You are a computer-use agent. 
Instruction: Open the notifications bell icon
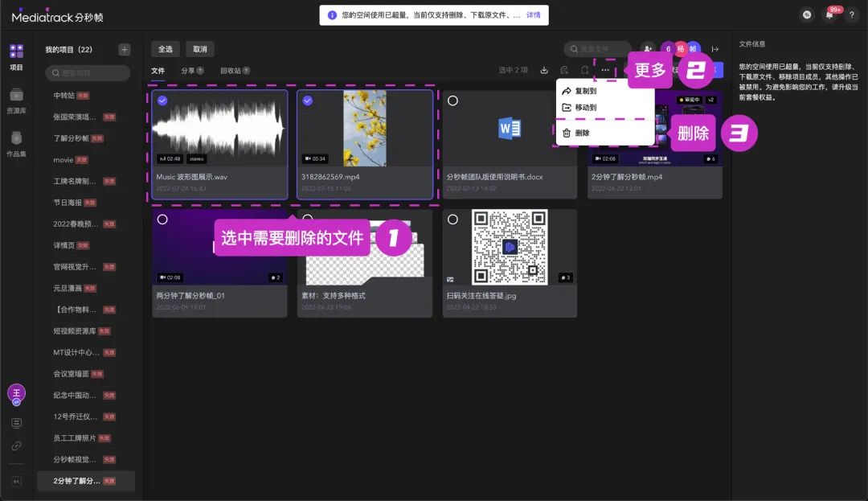coord(829,15)
